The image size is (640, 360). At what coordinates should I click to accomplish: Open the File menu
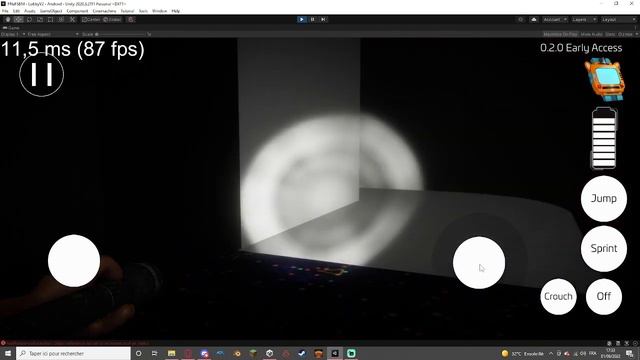point(5,11)
